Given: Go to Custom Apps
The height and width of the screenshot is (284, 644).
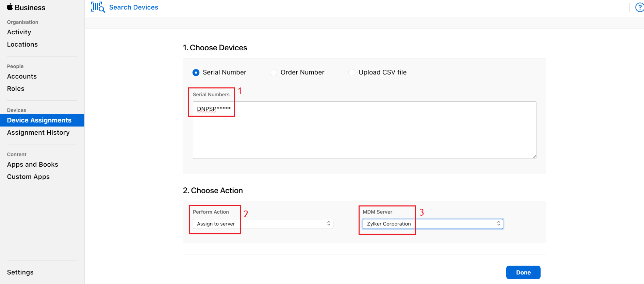Looking at the screenshot, I should pyautogui.click(x=28, y=177).
